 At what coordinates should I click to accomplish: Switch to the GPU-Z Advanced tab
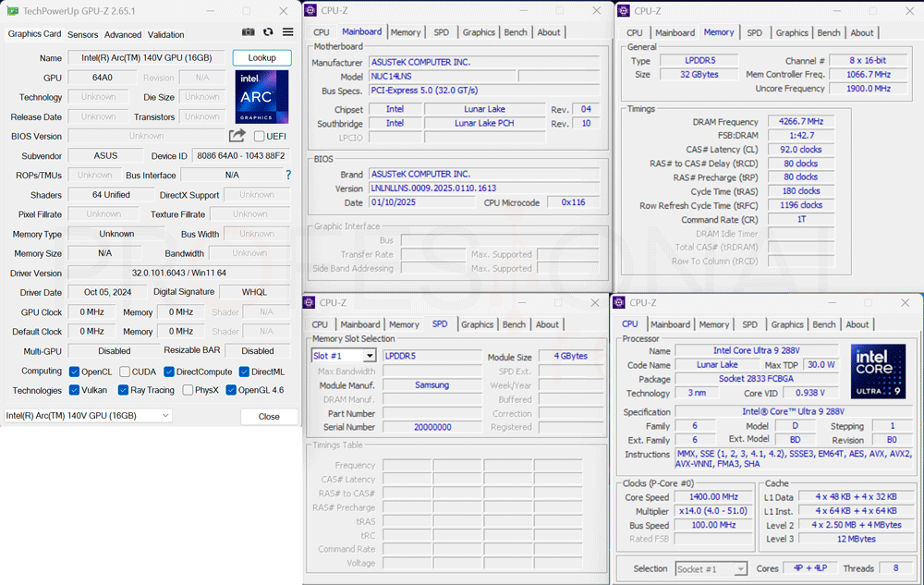coord(123,35)
